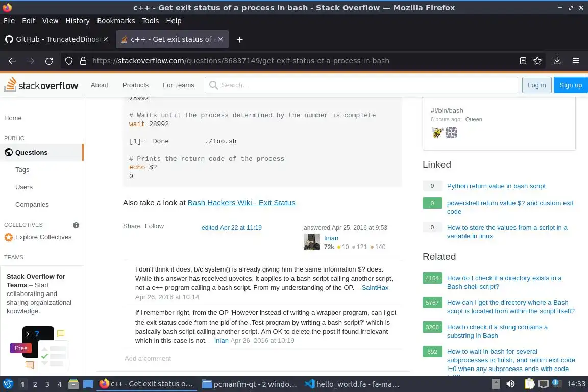This screenshot has width=588, height=392.
Task: Click the bee avatar under #!/bin/bash
Action: click(437, 132)
